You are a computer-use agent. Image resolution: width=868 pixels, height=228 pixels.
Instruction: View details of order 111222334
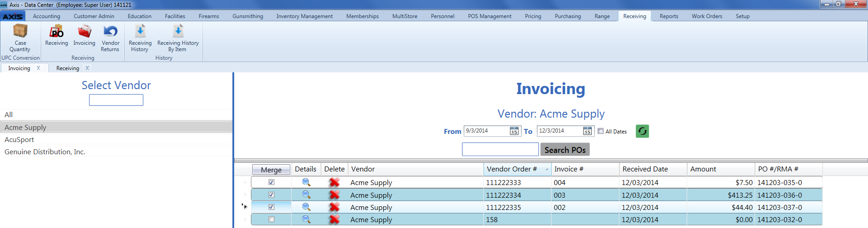(306, 195)
